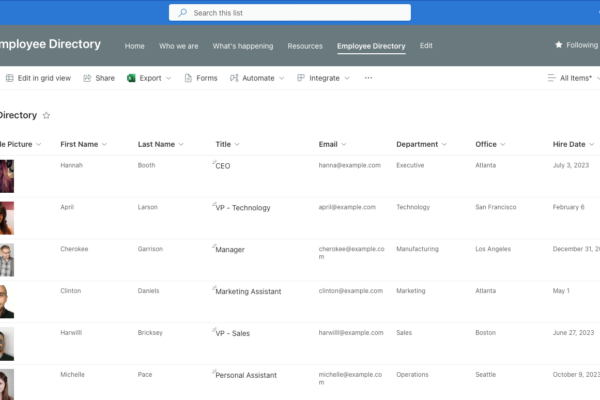Click April Larson's profile picture

[6, 218]
